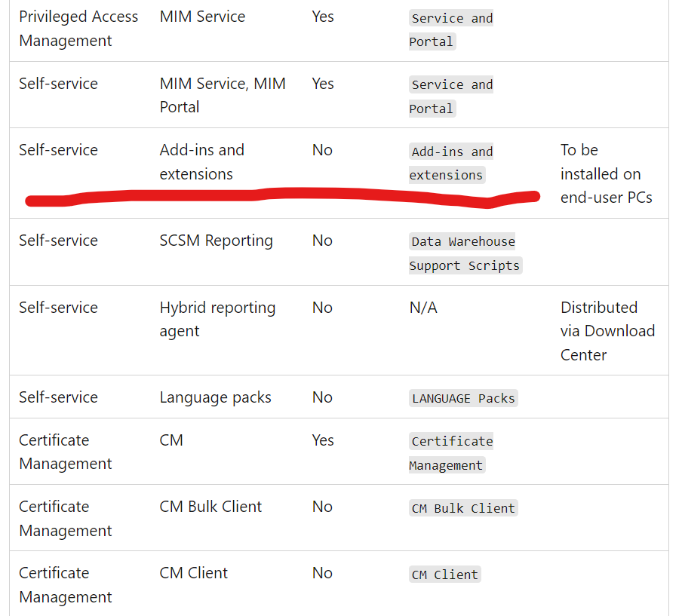Image resolution: width=682 pixels, height=616 pixels.
Task: Click 'Certificate Management' in CM Client row
Action: (x=65, y=585)
